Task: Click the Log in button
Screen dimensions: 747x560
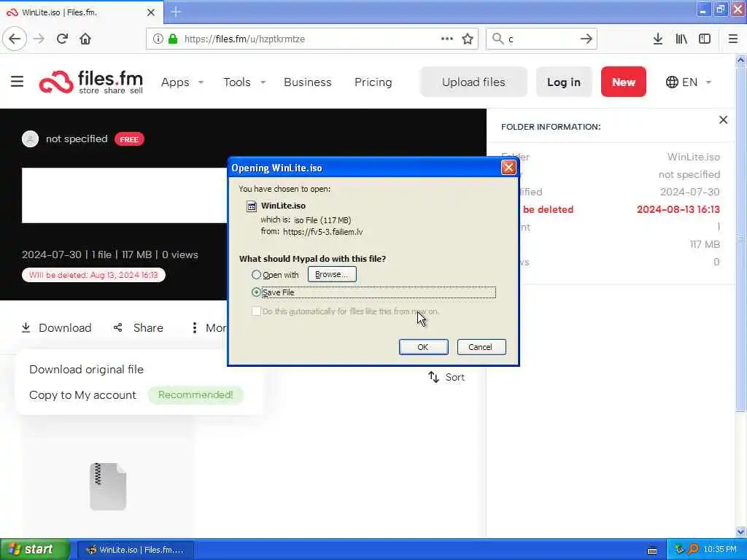Action: pyautogui.click(x=564, y=82)
